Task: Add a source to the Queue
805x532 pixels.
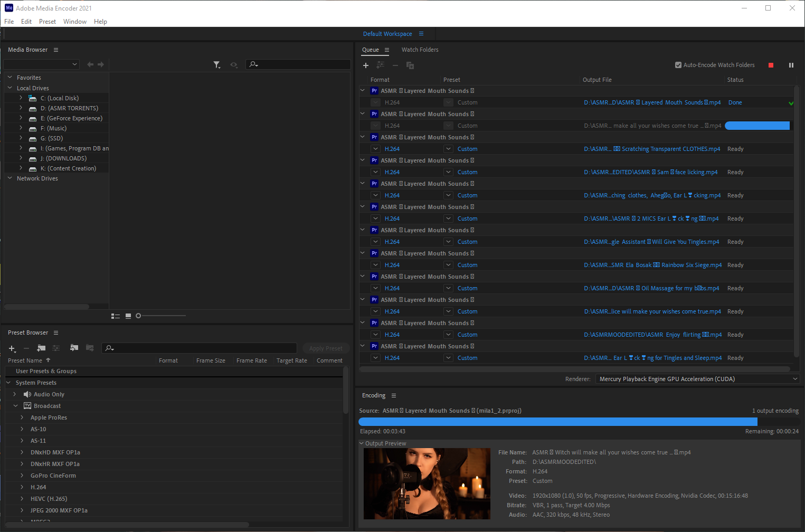Action: pos(366,65)
